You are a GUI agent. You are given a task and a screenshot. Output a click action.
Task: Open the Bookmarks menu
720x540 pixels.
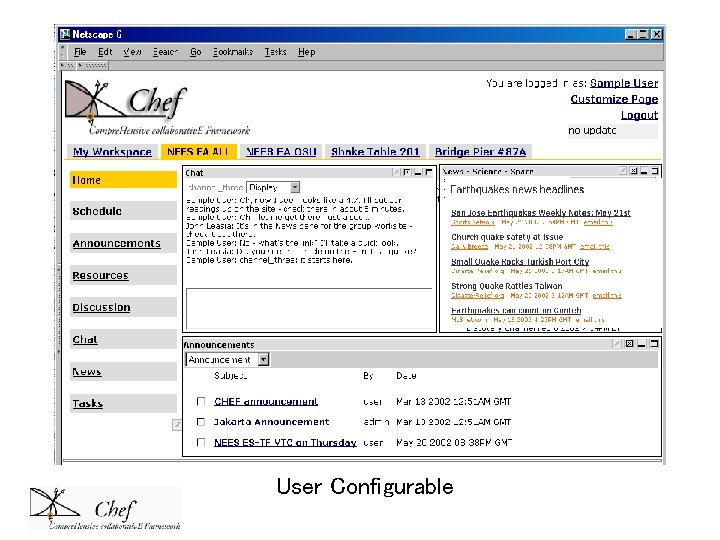pos(233,52)
